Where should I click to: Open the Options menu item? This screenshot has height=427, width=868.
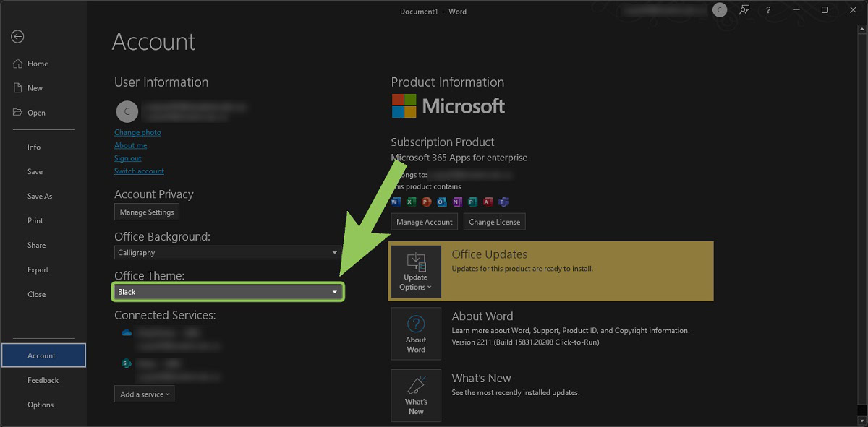41,405
